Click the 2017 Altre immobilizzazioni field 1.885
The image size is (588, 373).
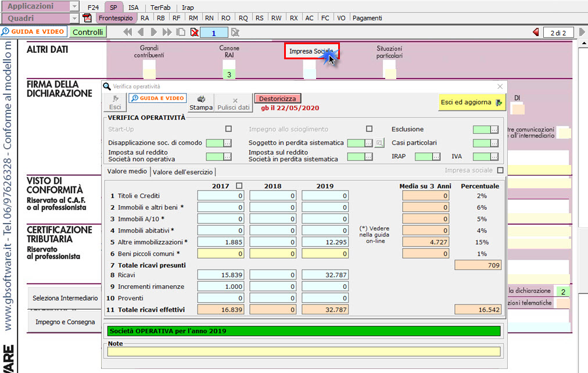point(221,242)
